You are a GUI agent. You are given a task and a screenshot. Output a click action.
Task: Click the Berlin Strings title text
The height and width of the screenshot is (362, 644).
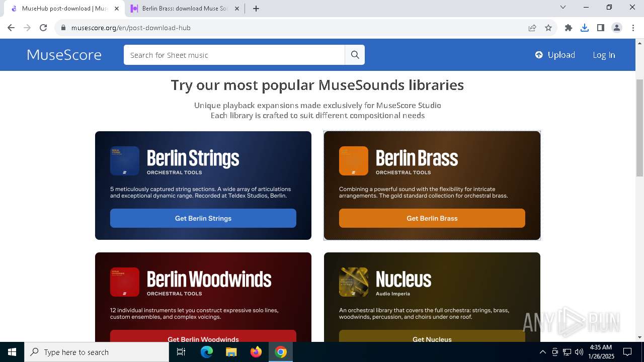pos(193,158)
